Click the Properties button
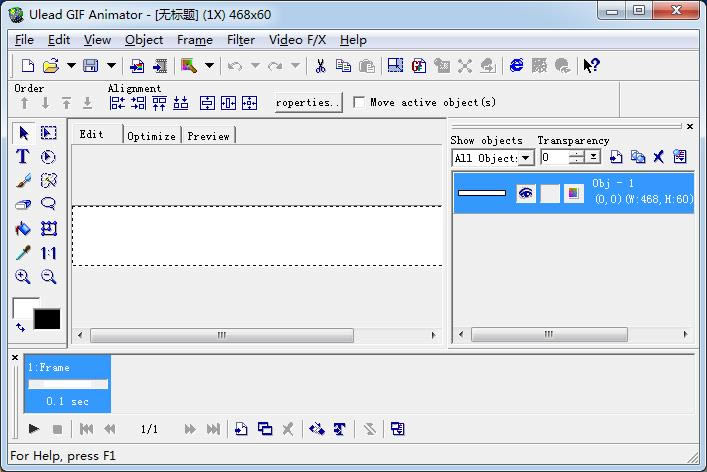This screenshot has width=707, height=472. (x=308, y=102)
